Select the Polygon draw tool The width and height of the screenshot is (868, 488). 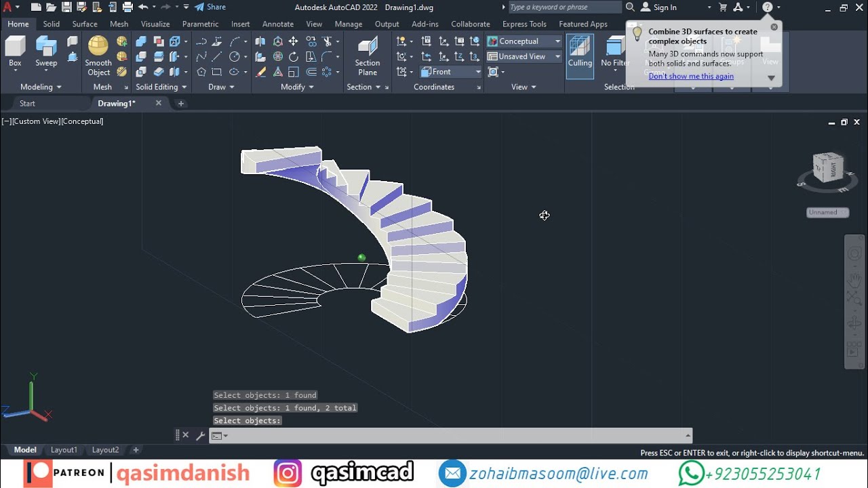[201, 72]
